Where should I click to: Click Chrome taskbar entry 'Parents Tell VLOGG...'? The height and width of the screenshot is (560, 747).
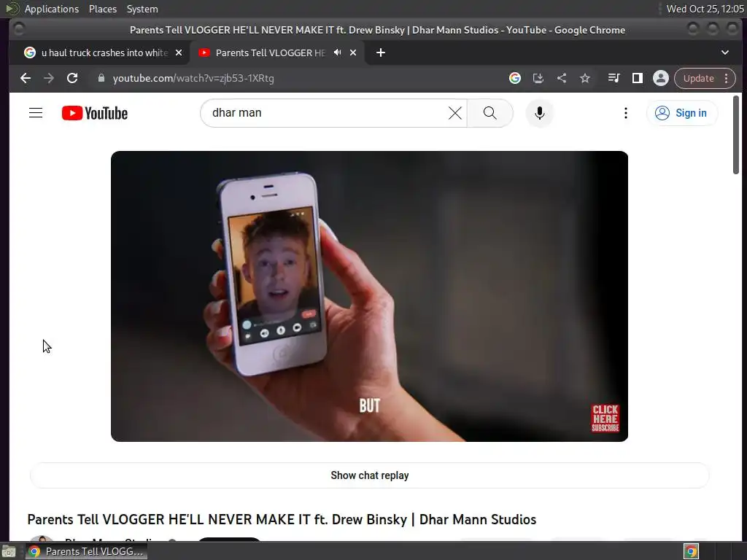tap(86, 551)
